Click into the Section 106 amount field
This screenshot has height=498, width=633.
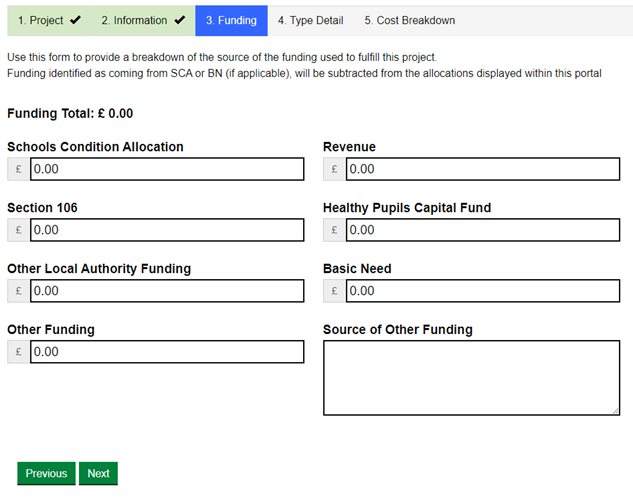(167, 230)
